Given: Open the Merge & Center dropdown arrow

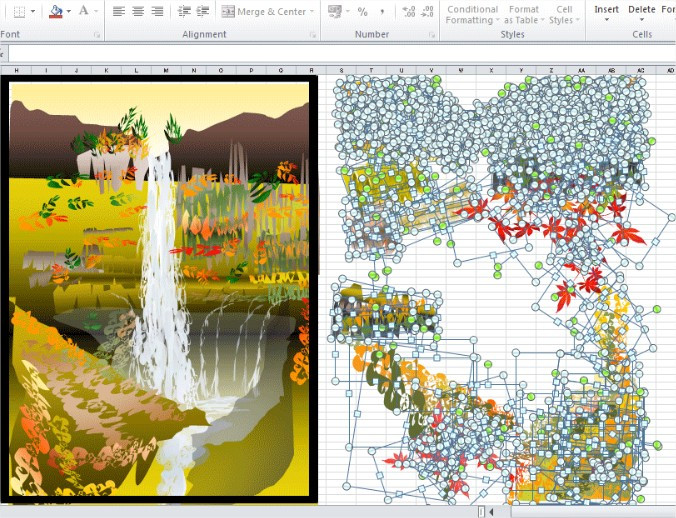Looking at the screenshot, I should [312, 12].
